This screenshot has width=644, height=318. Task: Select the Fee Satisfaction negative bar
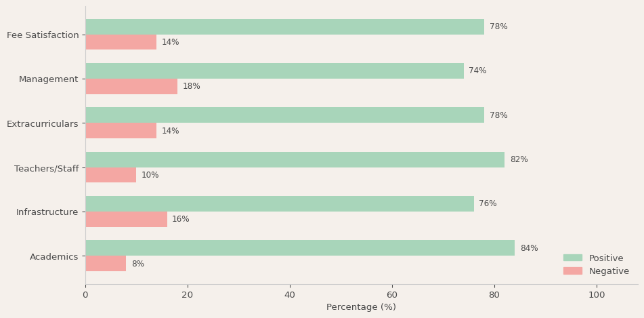[x=121, y=42]
